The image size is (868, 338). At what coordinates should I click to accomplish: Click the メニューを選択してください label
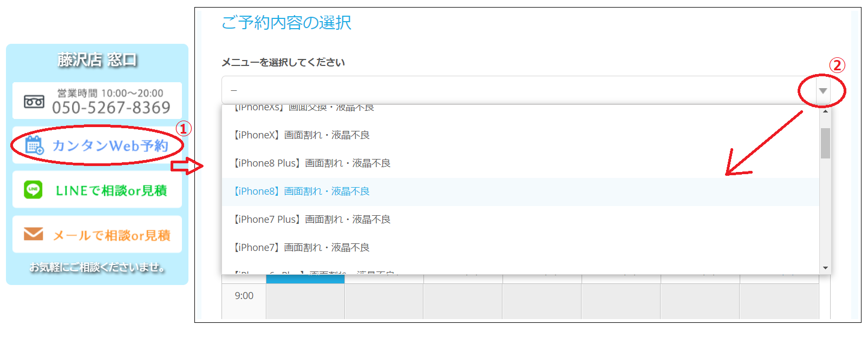coord(283,63)
